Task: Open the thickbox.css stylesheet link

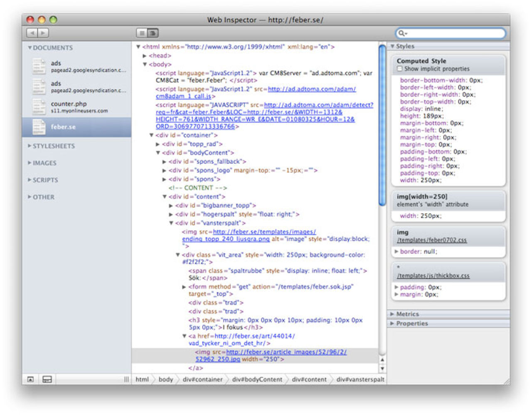Action: (433, 276)
